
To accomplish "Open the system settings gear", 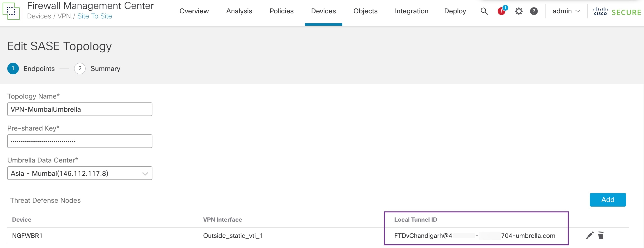I will [519, 11].
